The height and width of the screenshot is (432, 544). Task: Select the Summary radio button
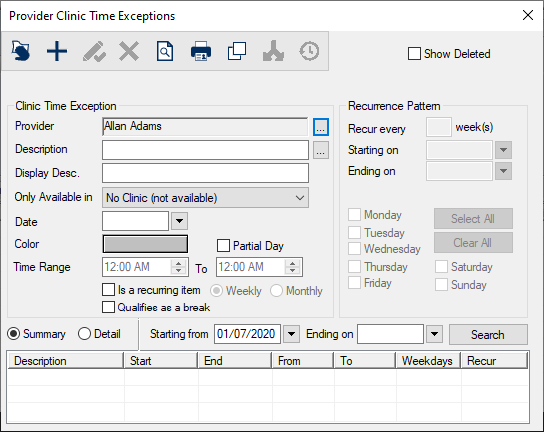click(x=14, y=334)
